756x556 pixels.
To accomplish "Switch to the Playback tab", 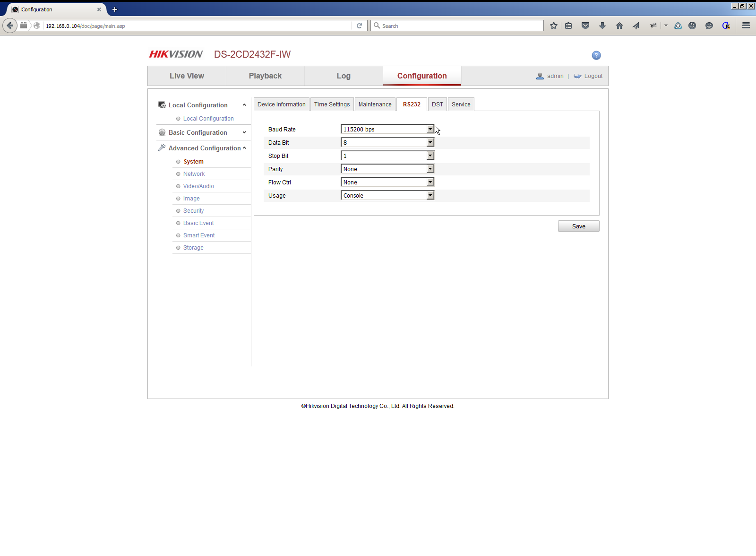I will (265, 76).
